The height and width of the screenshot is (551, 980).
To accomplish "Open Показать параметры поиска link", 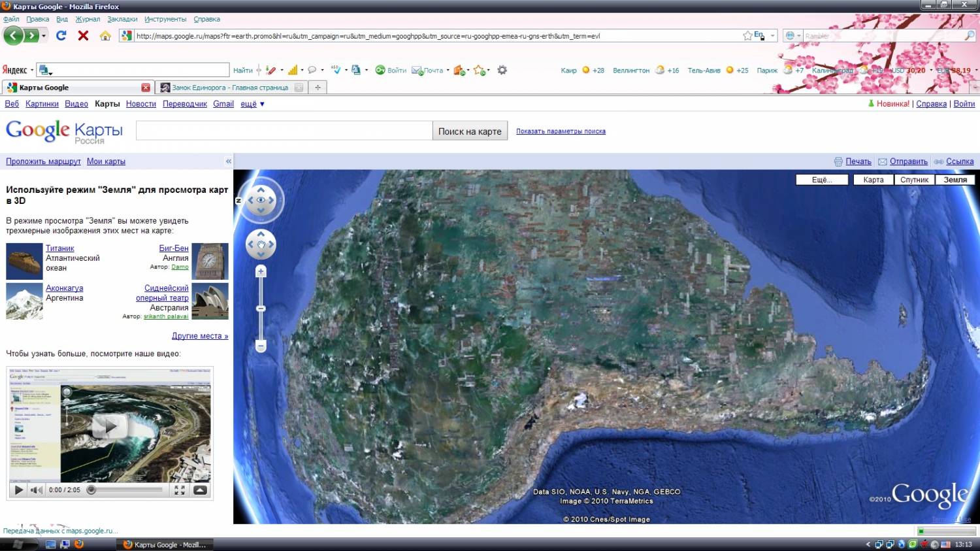I will point(561,131).
